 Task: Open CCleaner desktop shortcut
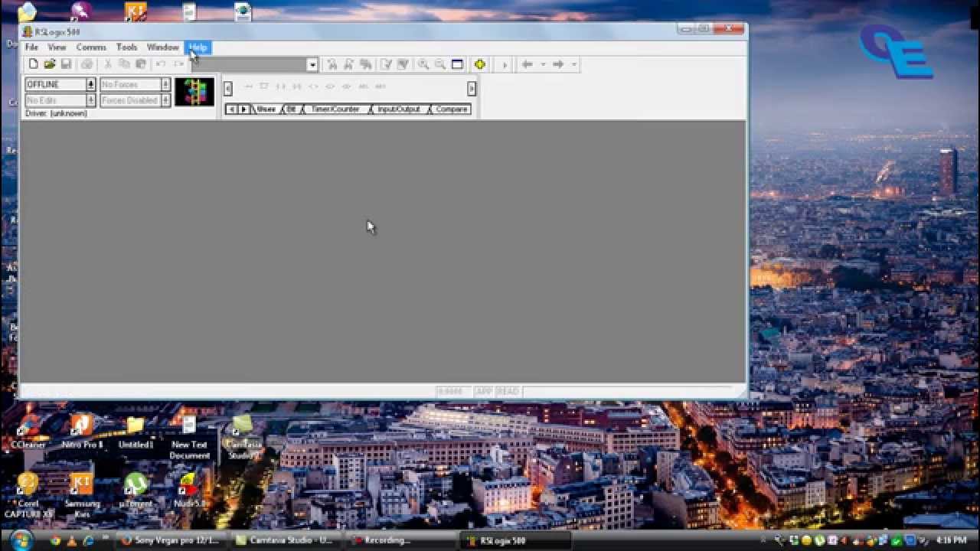point(28,432)
